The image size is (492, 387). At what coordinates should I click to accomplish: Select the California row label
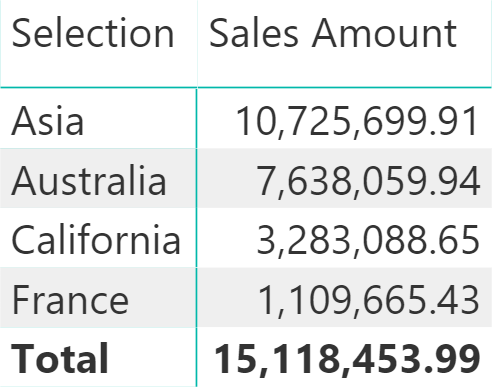(x=96, y=239)
